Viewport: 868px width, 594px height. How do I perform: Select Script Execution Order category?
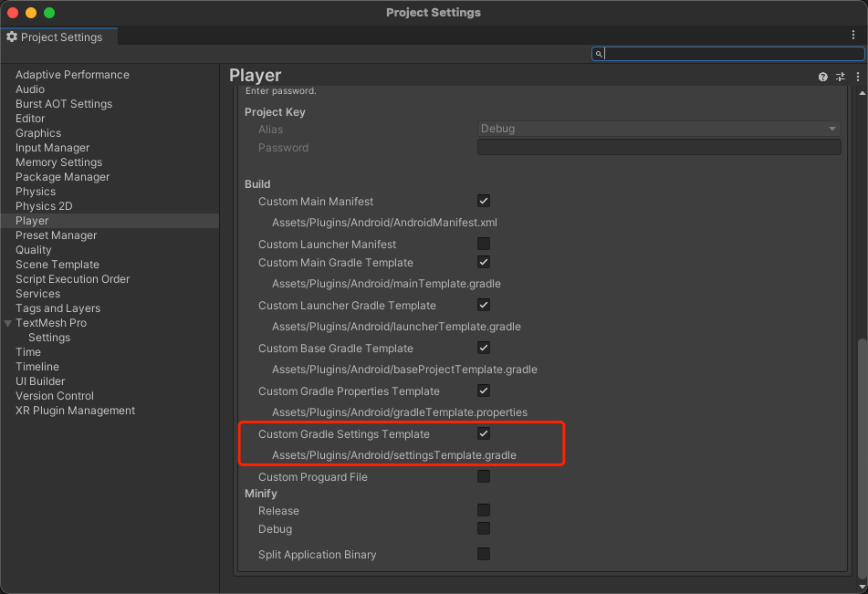pos(72,279)
